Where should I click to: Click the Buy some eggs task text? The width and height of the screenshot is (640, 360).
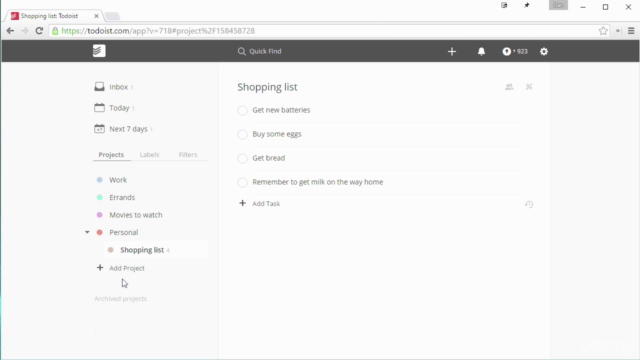(277, 134)
